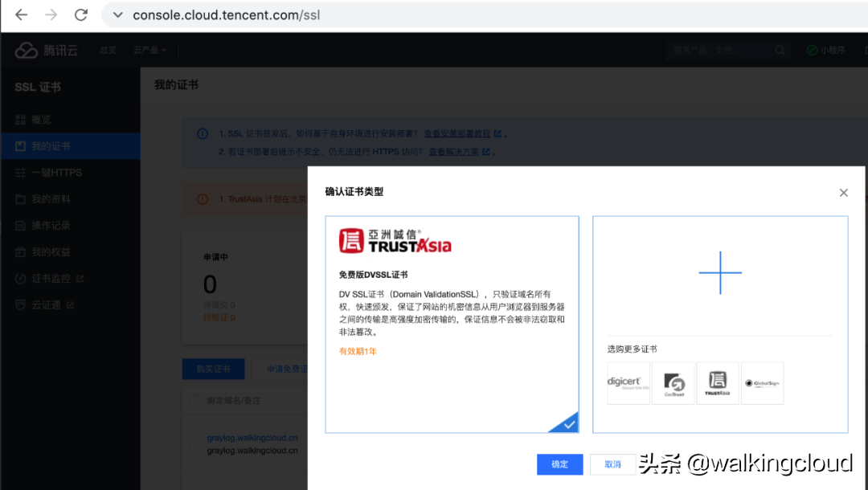
Task: Click the Tencent Cloud 腾讯云 logo
Action: coord(46,50)
